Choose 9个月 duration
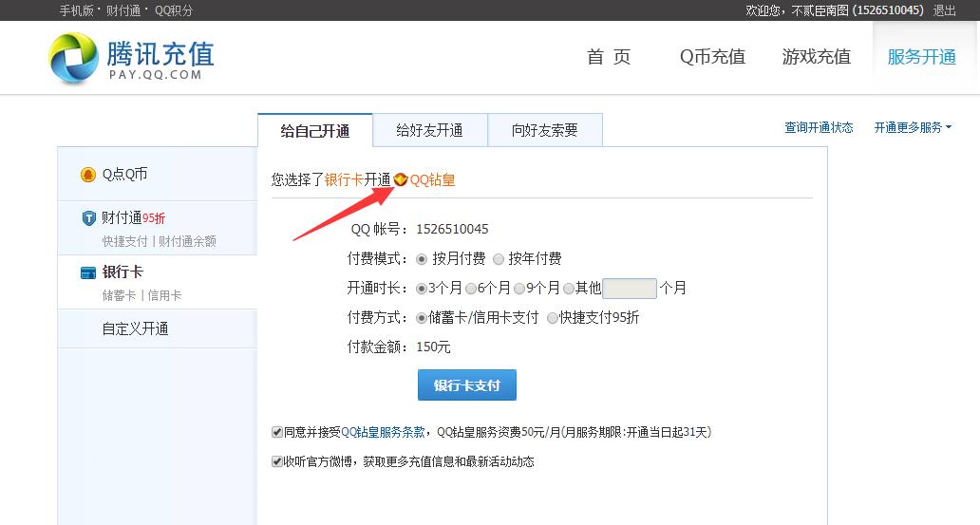The width and height of the screenshot is (980, 525). [x=519, y=288]
